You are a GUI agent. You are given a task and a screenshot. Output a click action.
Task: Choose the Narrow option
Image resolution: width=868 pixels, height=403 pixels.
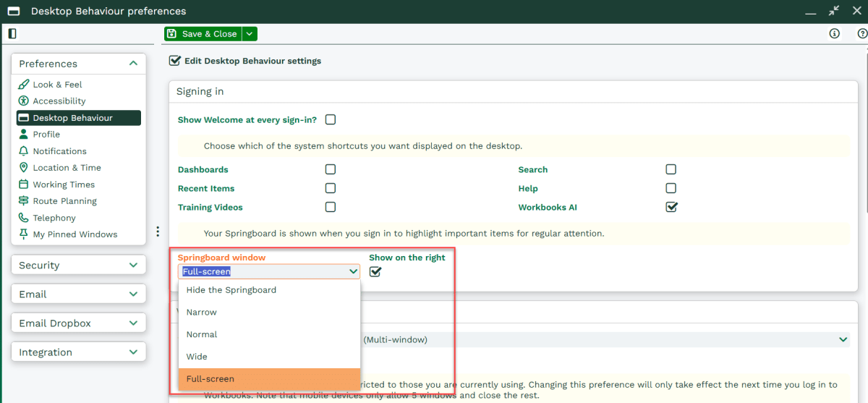(269, 313)
